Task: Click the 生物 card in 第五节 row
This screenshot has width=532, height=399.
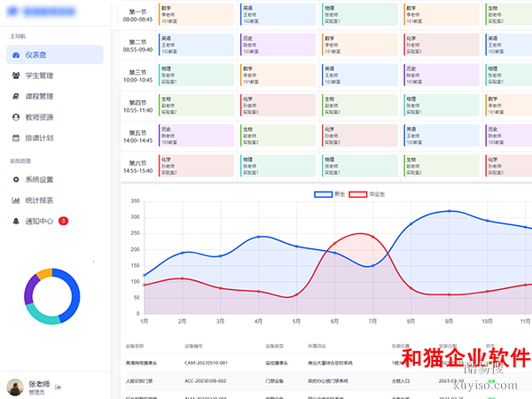Action: [x=278, y=136]
